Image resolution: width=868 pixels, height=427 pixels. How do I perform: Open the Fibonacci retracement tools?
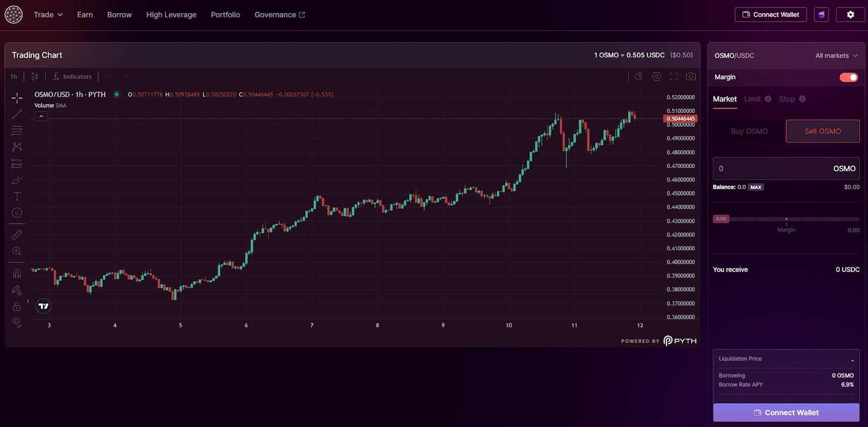click(x=17, y=131)
